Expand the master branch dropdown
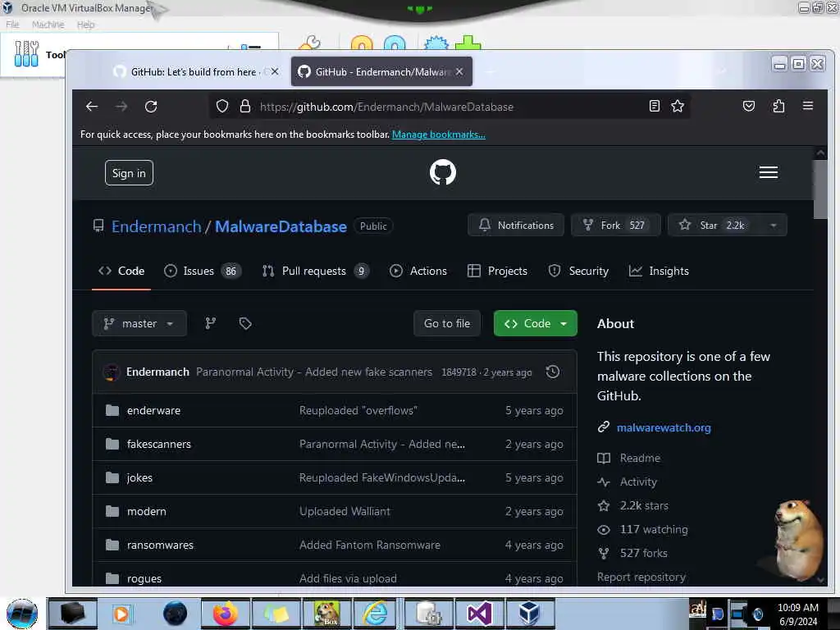The height and width of the screenshot is (630, 840). point(139,323)
